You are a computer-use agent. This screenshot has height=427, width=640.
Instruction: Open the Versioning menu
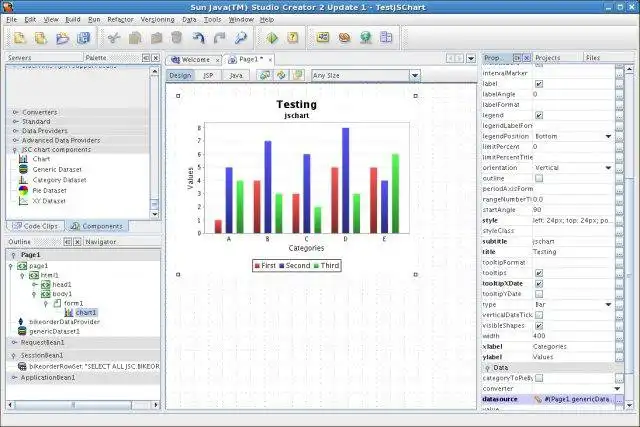pyautogui.click(x=157, y=19)
